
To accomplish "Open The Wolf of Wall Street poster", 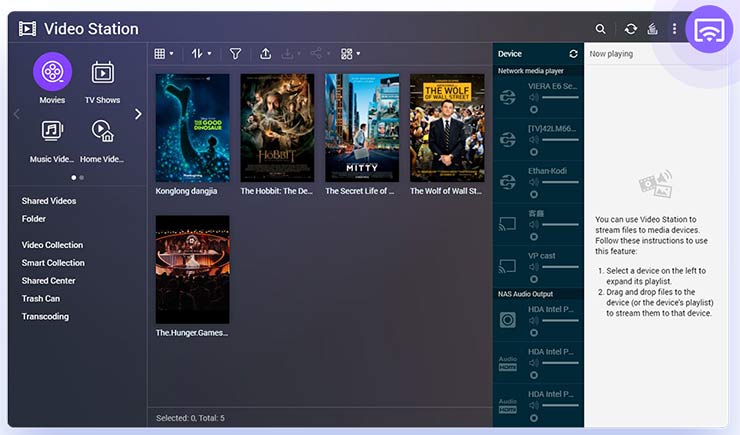I will 446,126.
